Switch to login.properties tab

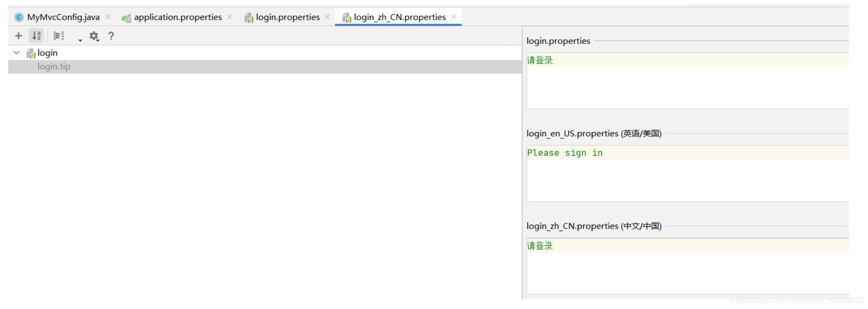click(288, 17)
